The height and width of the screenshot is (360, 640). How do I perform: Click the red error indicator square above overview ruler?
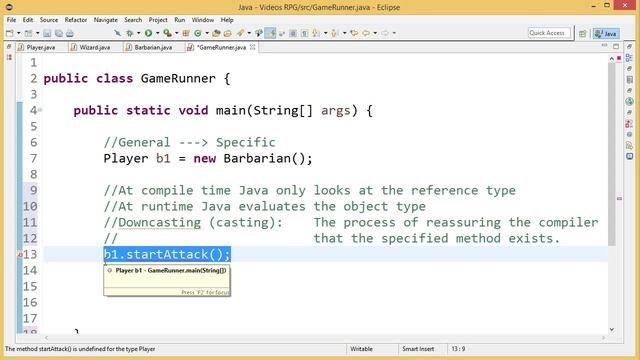[619, 59]
